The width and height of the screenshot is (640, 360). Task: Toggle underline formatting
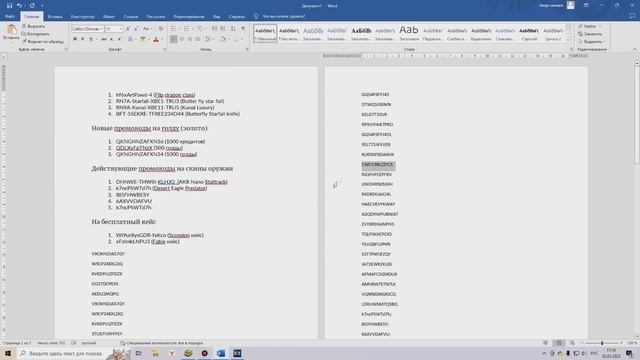click(x=91, y=39)
